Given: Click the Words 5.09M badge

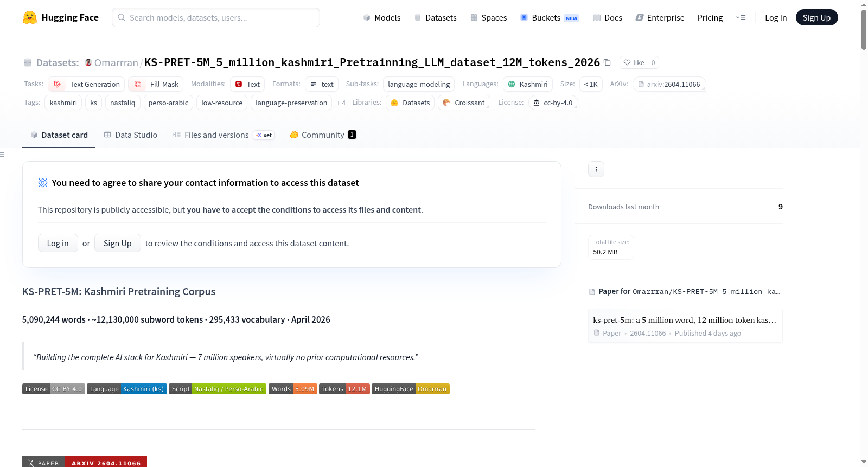Looking at the screenshot, I should coord(293,389).
